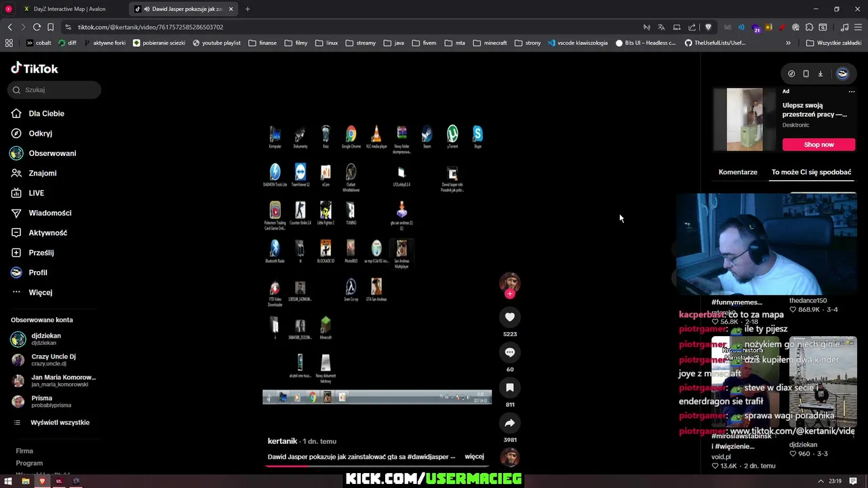Image resolution: width=868 pixels, height=488 pixels.
Task: Click the tiktok.com address bar URL
Action: click(151, 27)
